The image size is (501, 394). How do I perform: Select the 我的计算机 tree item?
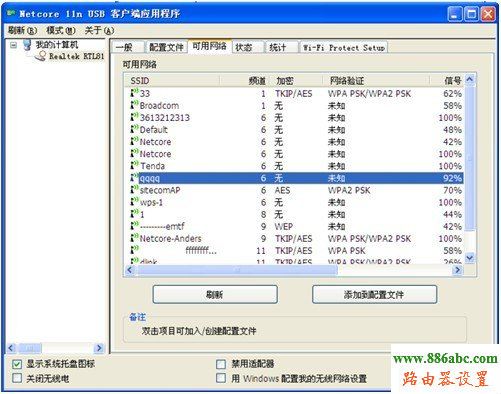coord(57,45)
